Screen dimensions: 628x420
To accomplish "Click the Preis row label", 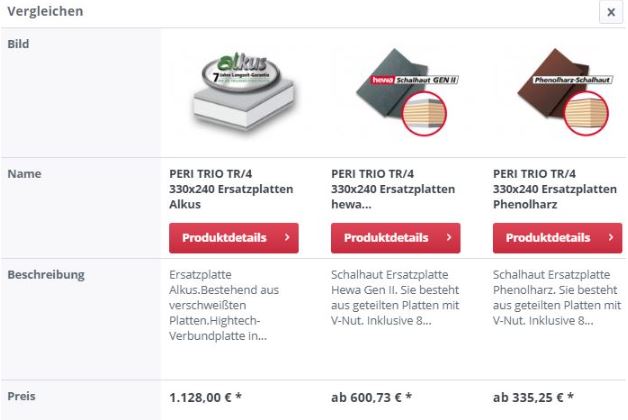I will point(22,395).
